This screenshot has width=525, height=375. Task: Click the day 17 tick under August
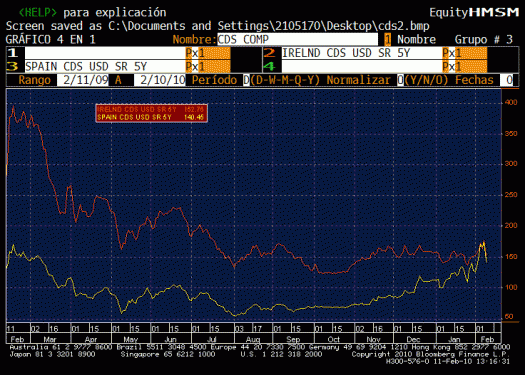[x=257, y=328]
